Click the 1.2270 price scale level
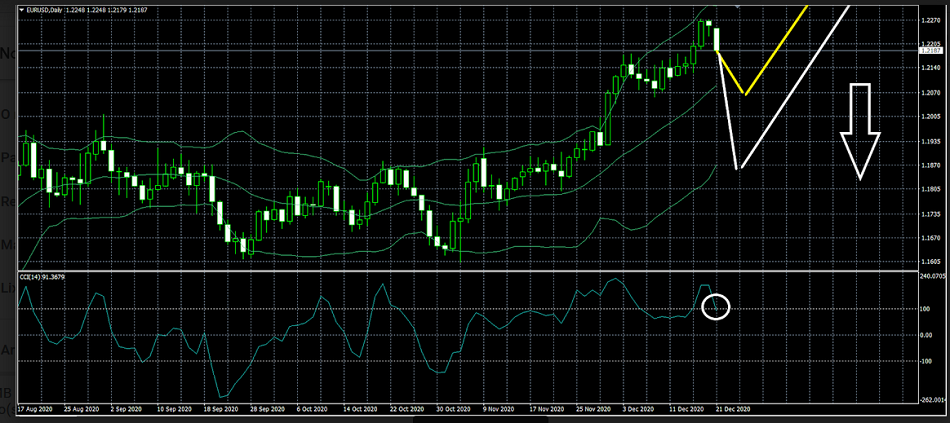 tap(929, 18)
